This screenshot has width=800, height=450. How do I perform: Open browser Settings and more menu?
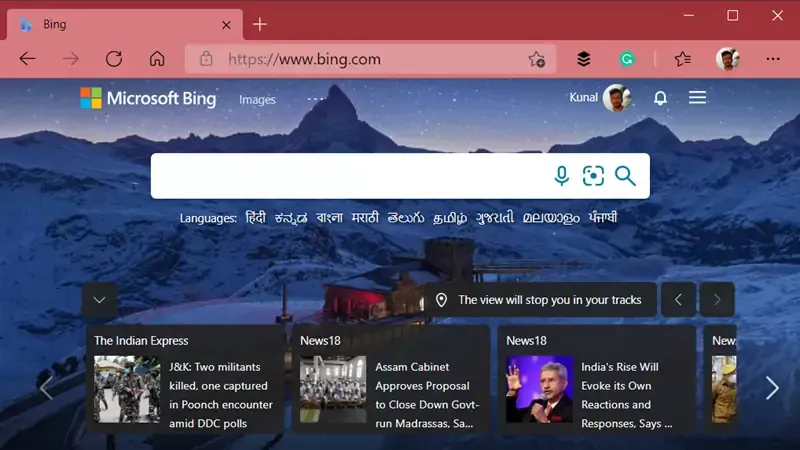773,59
